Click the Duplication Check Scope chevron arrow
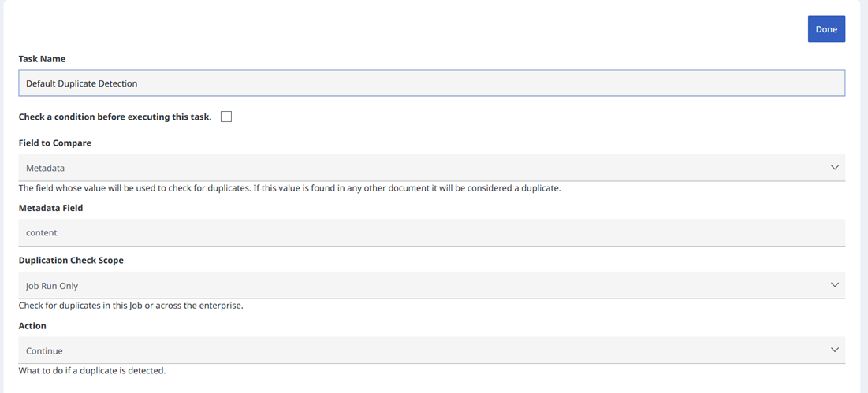868x393 pixels. 834,285
